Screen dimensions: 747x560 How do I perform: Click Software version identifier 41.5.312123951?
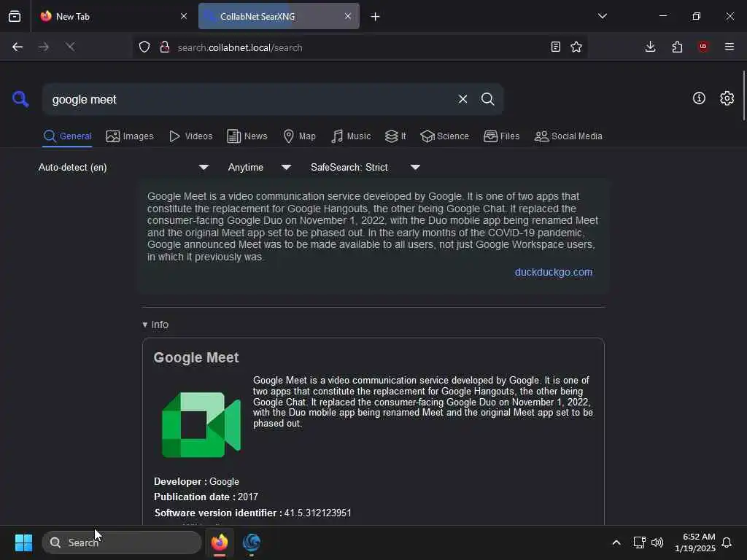click(252, 513)
